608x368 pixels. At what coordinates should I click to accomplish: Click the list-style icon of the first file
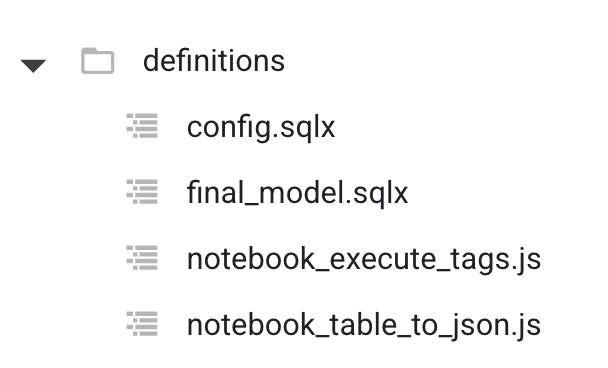142,126
